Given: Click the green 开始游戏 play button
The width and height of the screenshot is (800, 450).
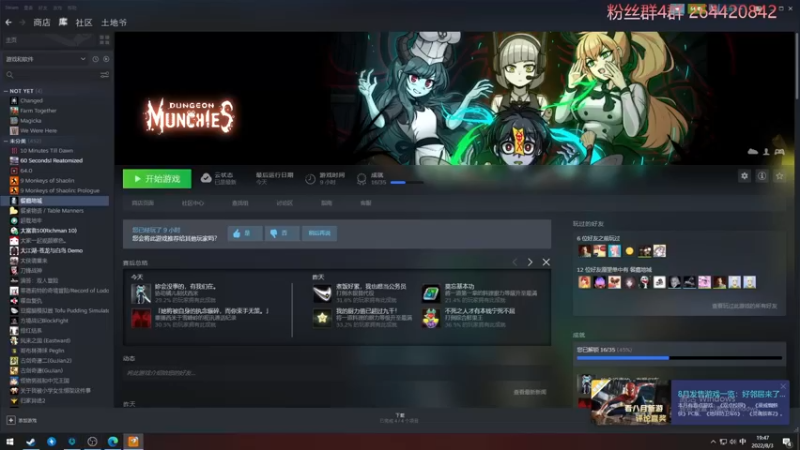Looking at the screenshot, I should pyautogui.click(x=157, y=179).
